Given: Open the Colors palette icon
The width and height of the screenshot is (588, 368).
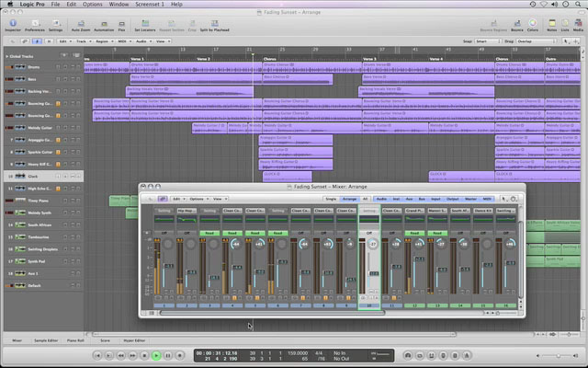Looking at the screenshot, I should click(x=533, y=25).
